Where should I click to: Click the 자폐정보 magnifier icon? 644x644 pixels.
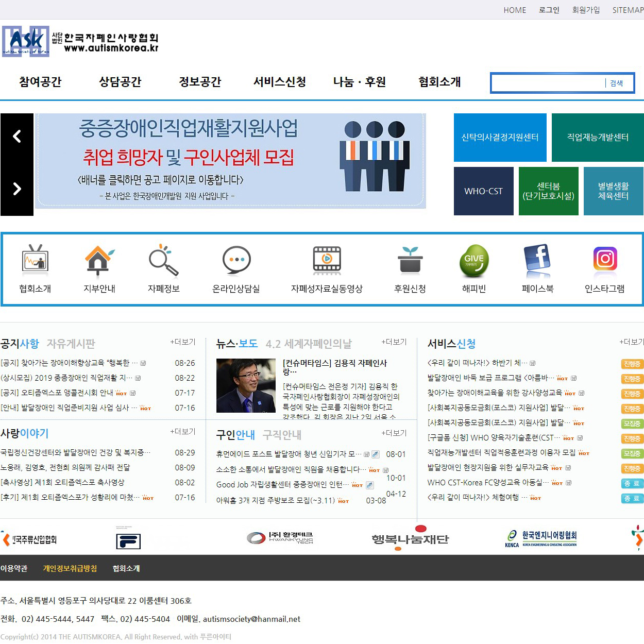[x=163, y=260]
